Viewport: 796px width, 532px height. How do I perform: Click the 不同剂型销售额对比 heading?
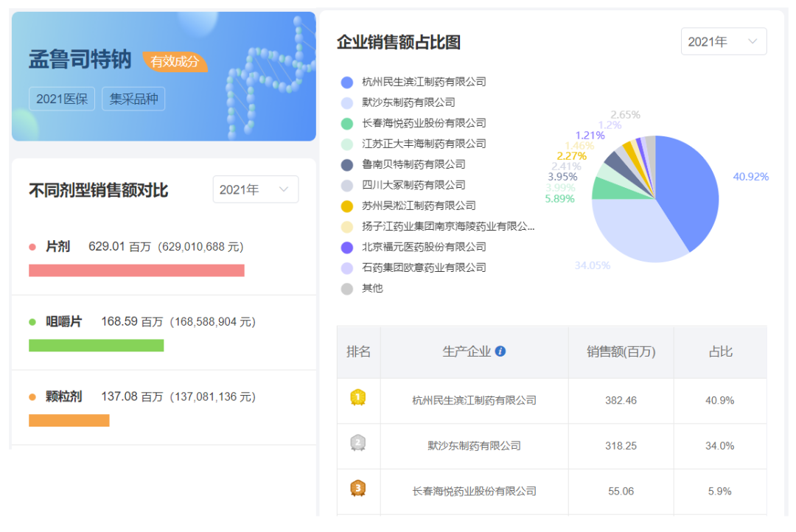pos(99,190)
